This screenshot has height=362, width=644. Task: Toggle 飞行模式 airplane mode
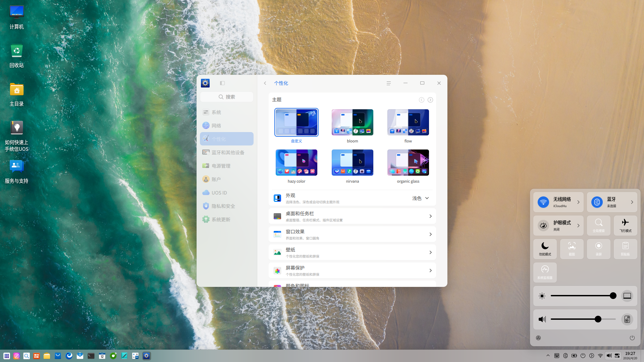coord(626,226)
